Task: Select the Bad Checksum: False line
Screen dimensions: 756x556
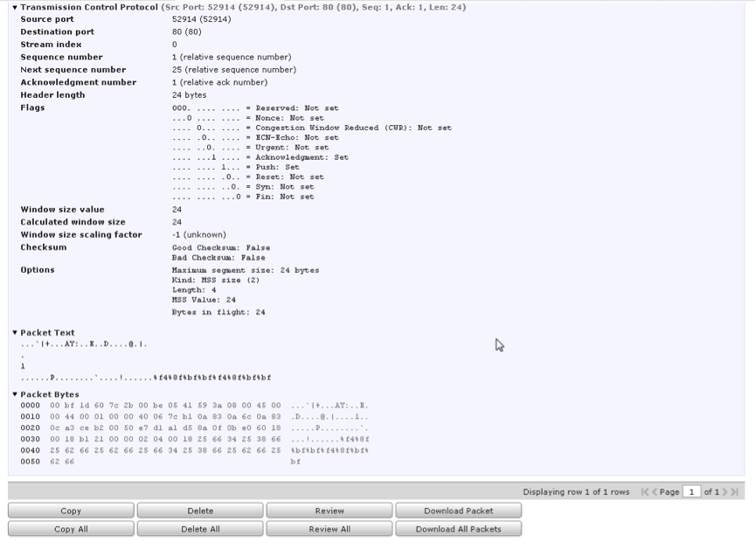Action: click(x=218, y=258)
